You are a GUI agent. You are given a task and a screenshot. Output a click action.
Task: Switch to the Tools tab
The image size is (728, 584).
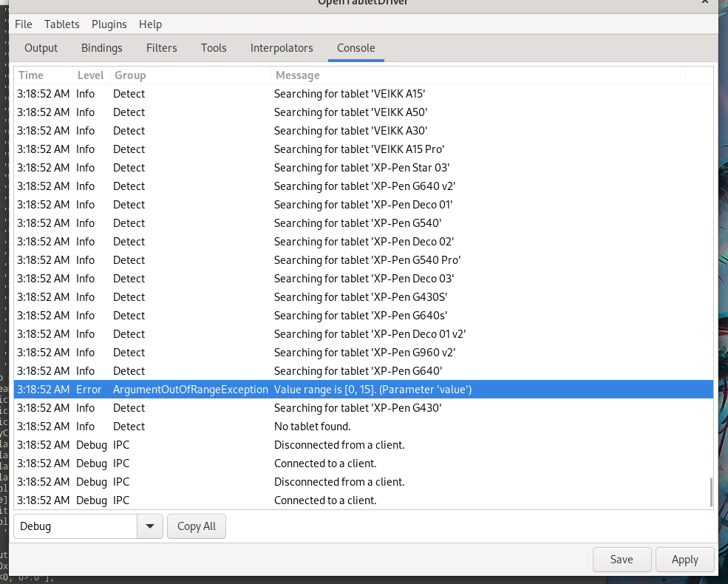tap(214, 47)
